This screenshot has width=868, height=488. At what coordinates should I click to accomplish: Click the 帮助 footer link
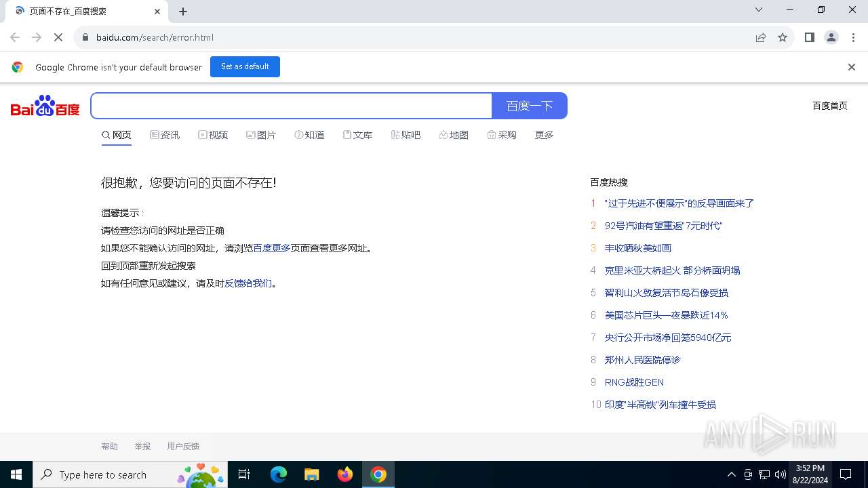point(109,446)
